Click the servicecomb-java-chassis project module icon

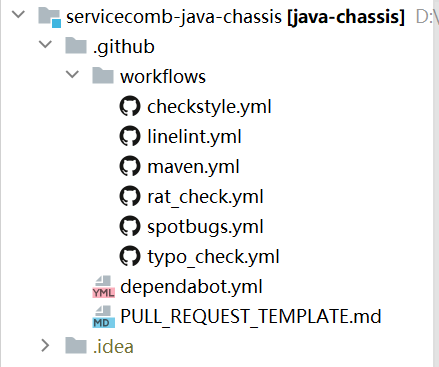coord(49,17)
